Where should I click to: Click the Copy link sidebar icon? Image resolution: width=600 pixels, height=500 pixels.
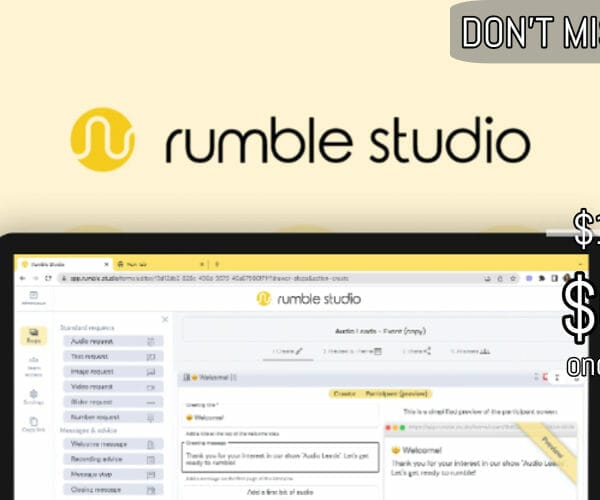click(33, 426)
